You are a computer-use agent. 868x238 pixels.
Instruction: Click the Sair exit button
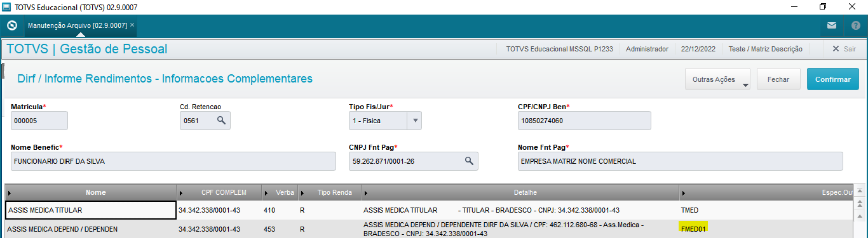[x=844, y=49]
